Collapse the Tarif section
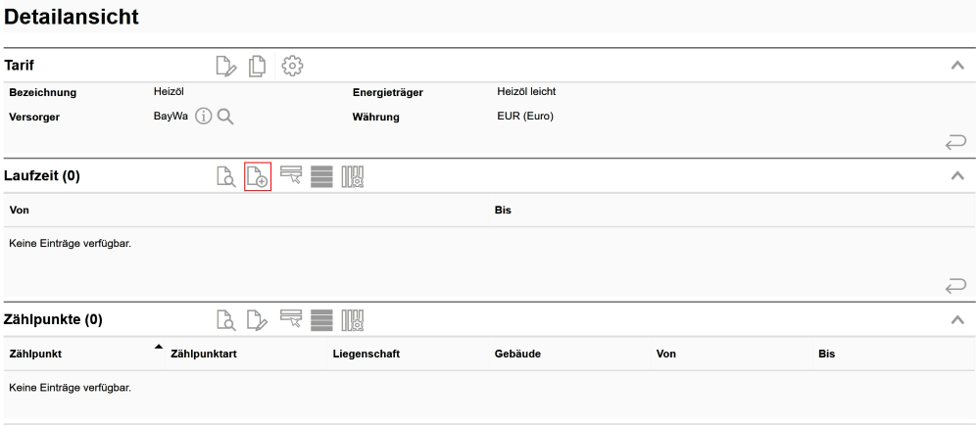The image size is (980, 427). click(x=957, y=66)
